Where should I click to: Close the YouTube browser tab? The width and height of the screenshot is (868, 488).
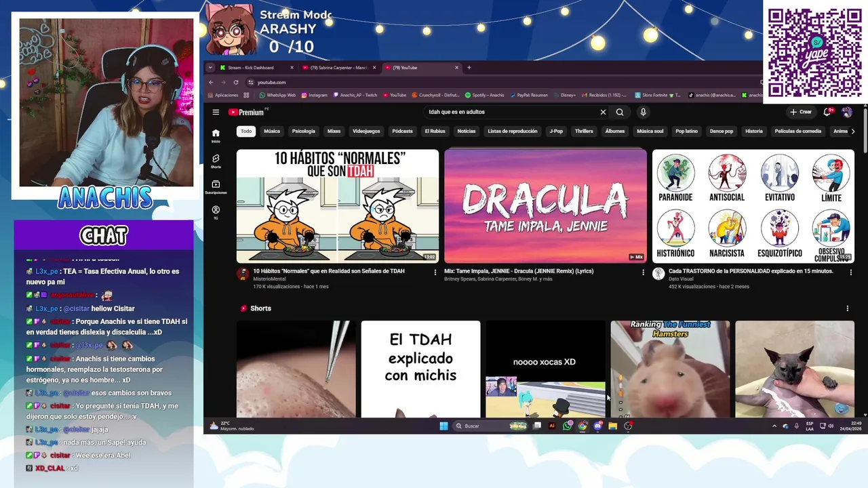pos(457,68)
